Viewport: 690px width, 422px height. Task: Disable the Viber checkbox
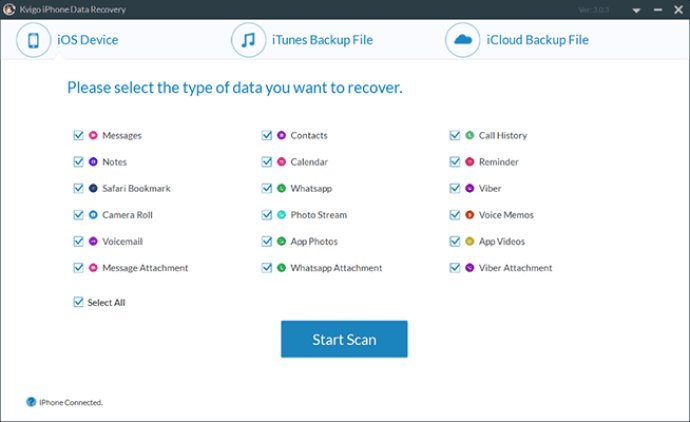(x=455, y=188)
